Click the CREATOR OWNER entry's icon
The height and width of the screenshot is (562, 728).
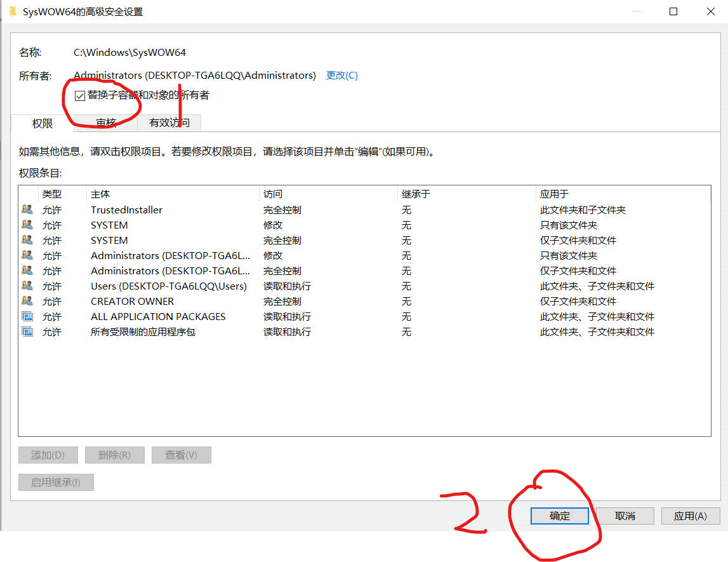click(27, 301)
